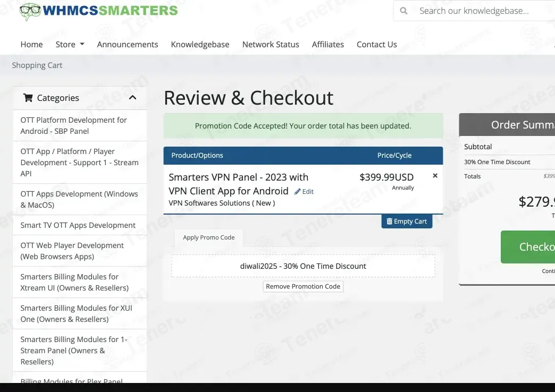
Task: Remove Smarters VPN Panel item with X
Action: (435, 175)
